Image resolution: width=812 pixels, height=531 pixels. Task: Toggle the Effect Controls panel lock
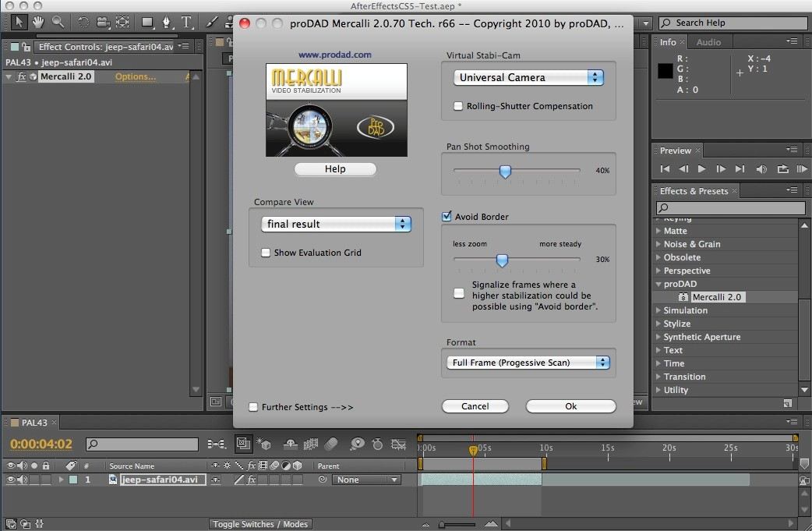coord(26,47)
